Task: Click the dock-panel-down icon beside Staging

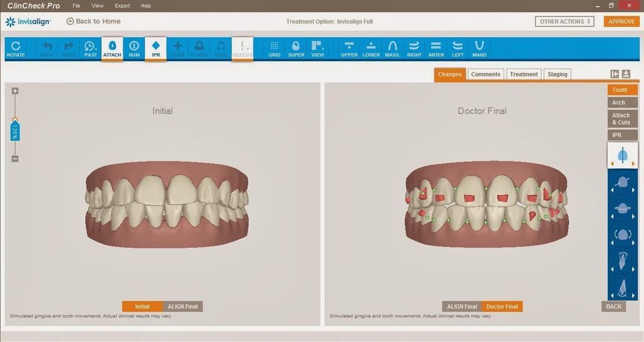Action: coord(626,74)
